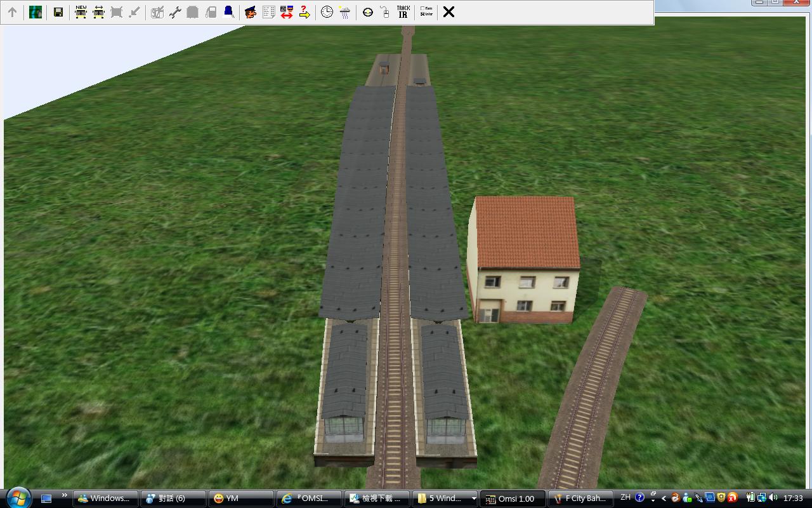Image resolution: width=812 pixels, height=508 pixels.
Task: Click the greyed number plate icon
Action: click(157, 12)
